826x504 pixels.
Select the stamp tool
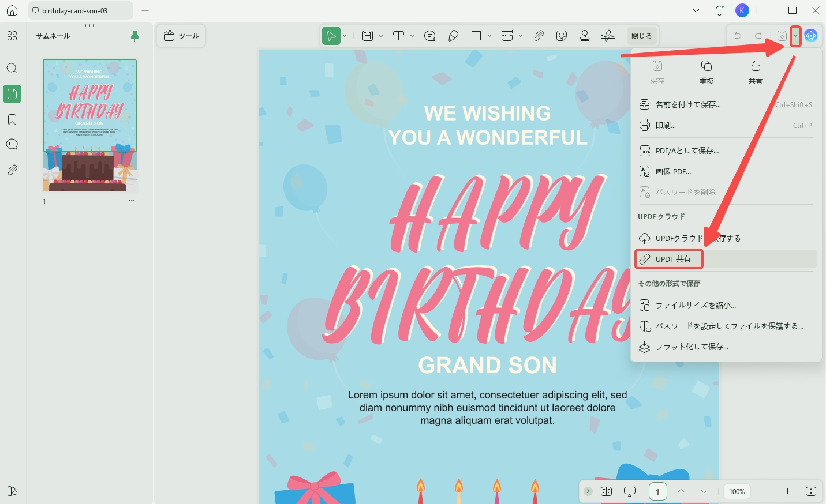tap(585, 36)
